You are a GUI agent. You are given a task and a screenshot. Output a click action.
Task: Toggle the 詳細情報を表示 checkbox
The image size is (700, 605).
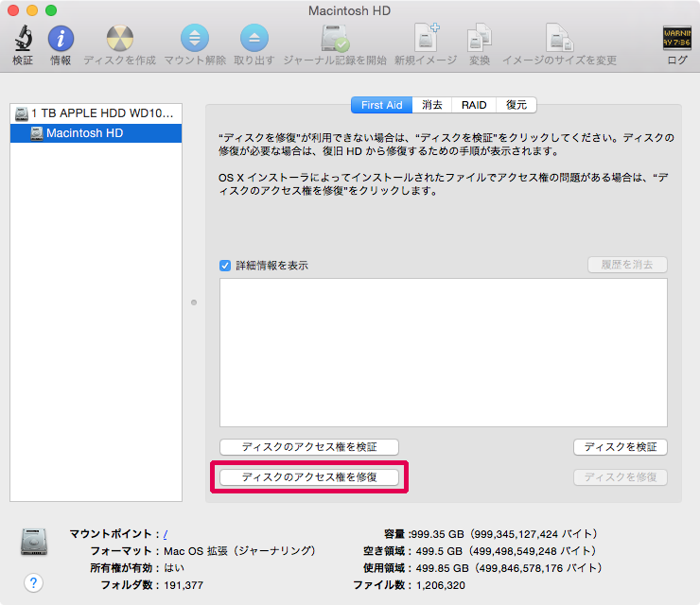click(225, 266)
